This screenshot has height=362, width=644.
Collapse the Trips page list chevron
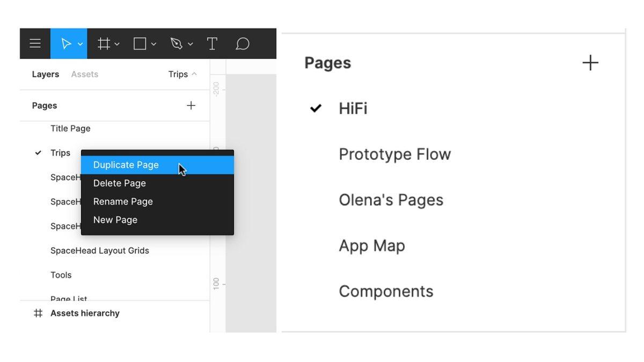pos(194,74)
